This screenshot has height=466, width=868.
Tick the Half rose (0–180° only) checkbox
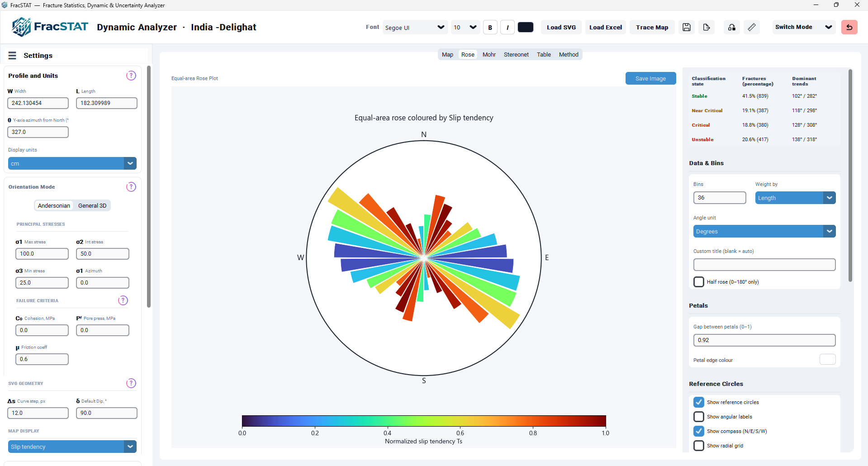coord(699,282)
